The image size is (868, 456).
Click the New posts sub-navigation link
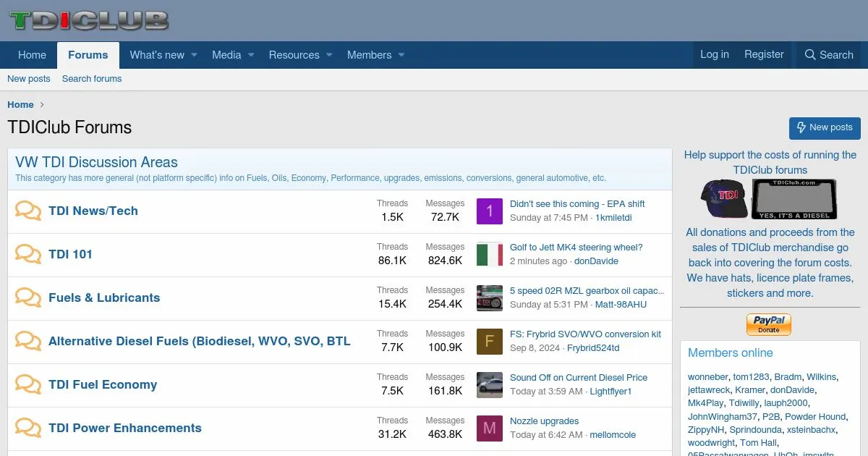(x=29, y=79)
